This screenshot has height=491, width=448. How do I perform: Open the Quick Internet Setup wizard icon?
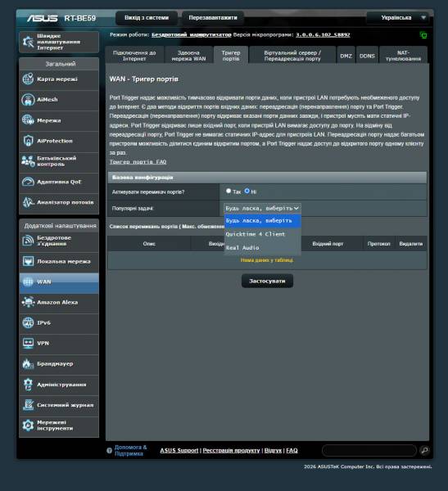[x=28, y=42]
